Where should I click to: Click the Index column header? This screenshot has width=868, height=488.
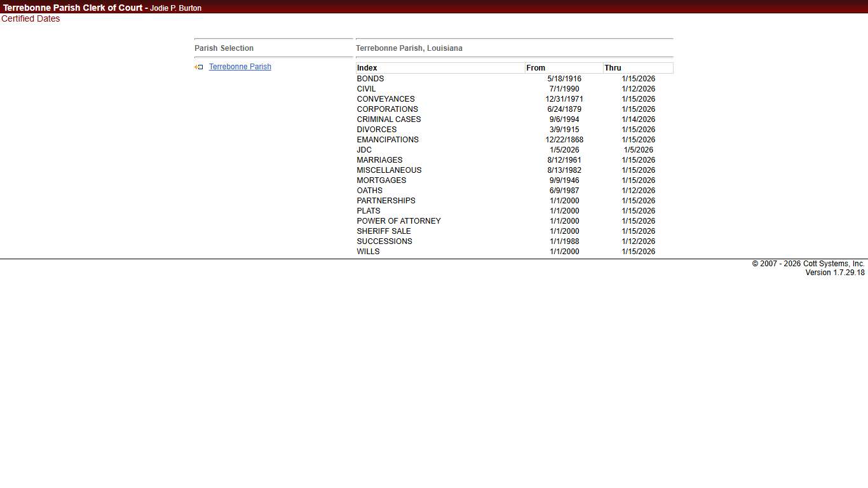coord(367,68)
